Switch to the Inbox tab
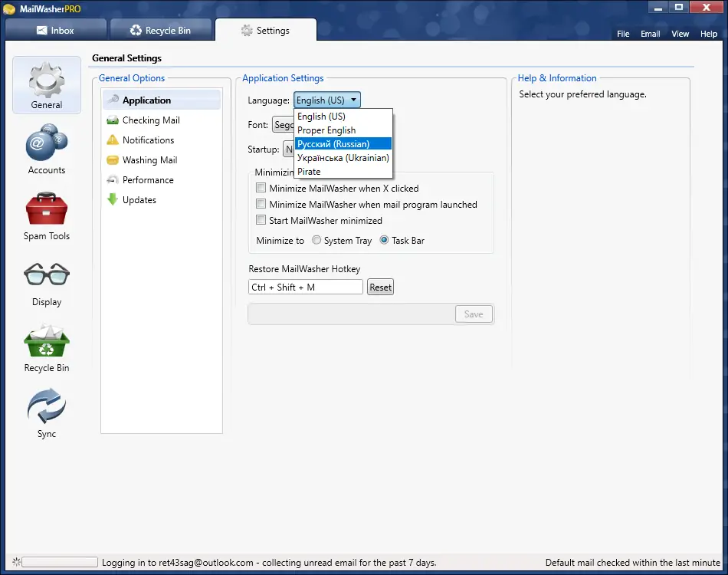This screenshot has height=575, width=728. [x=55, y=30]
